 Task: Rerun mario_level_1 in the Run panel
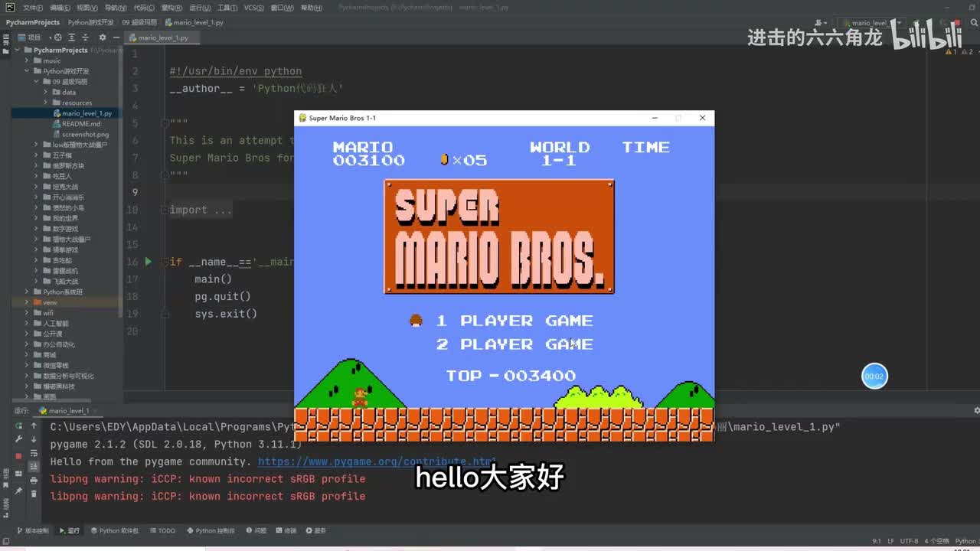click(19, 426)
